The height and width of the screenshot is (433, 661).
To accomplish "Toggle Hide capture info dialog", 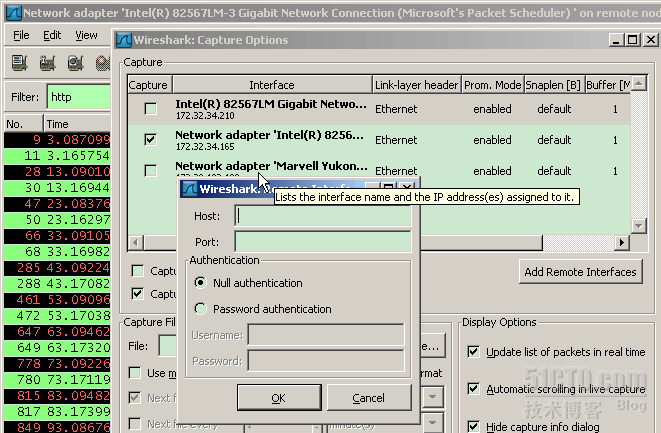I will pyautogui.click(x=473, y=426).
